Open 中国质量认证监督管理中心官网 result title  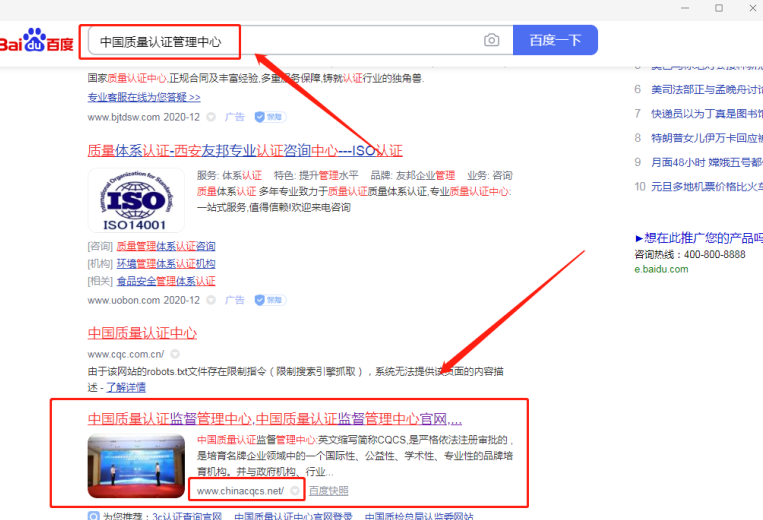[x=274, y=419]
